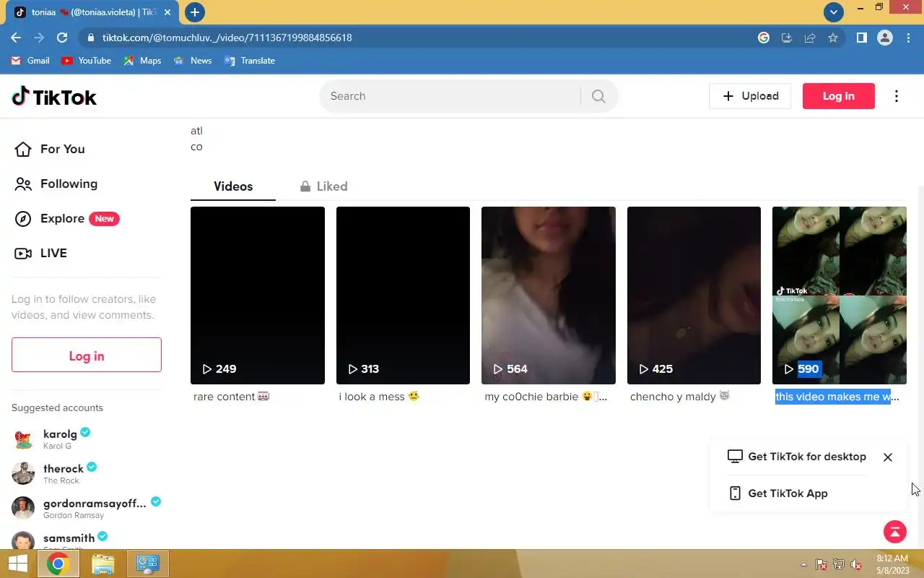
Task: Open the Windows Start menu
Action: pyautogui.click(x=18, y=564)
